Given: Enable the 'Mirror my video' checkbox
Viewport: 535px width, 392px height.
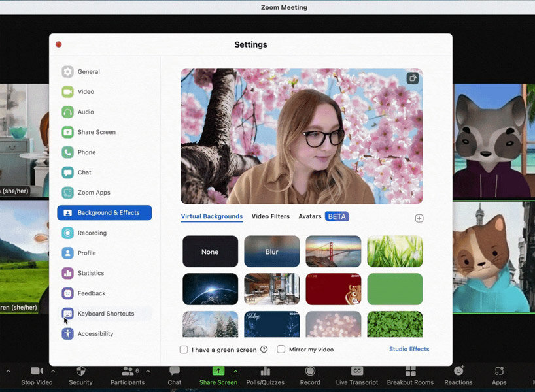Looking at the screenshot, I should point(281,350).
